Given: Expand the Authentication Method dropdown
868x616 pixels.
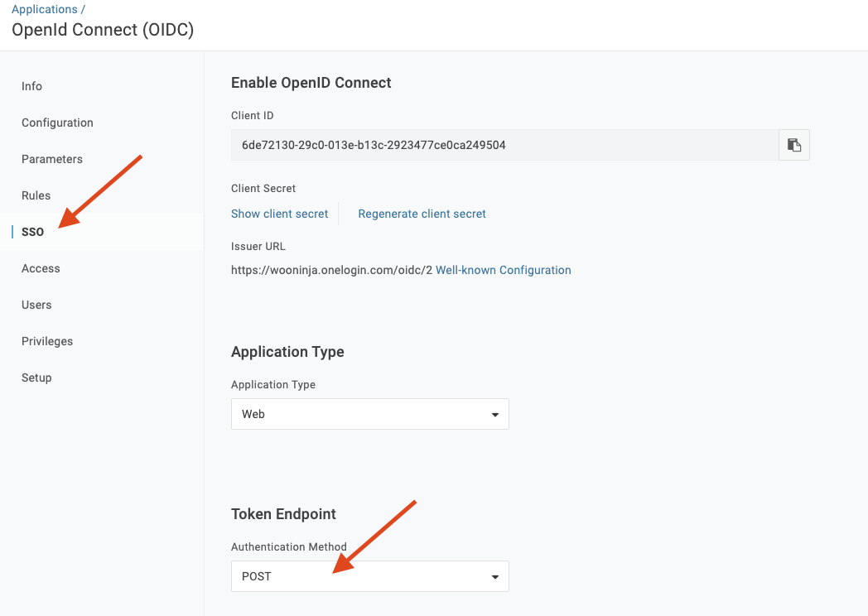Looking at the screenshot, I should [369, 576].
